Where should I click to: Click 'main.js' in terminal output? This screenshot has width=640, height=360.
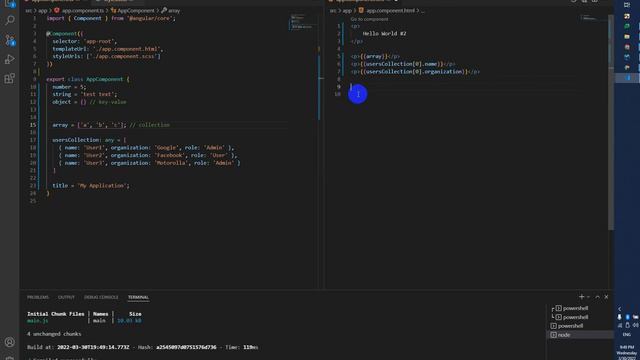[37, 321]
